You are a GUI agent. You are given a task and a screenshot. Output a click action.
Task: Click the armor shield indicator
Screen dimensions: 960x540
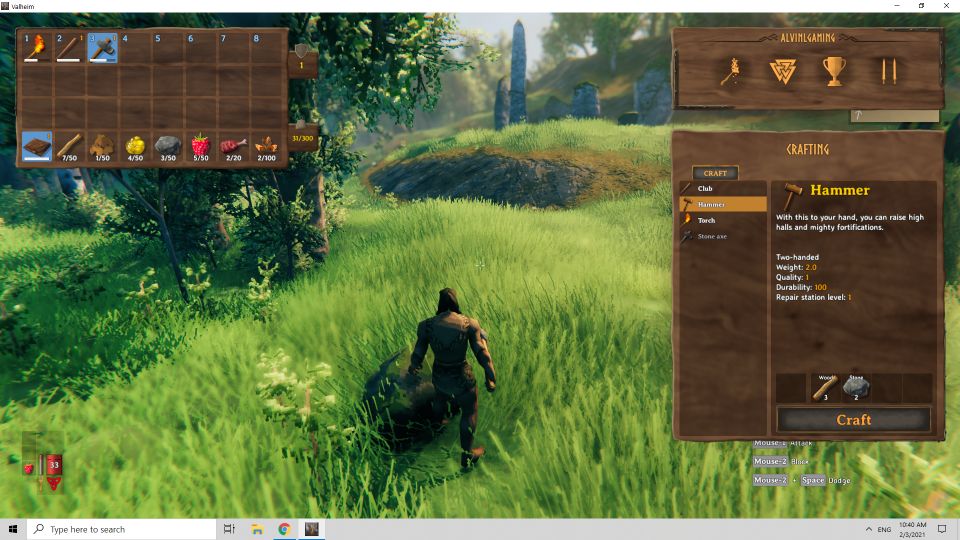point(301,58)
